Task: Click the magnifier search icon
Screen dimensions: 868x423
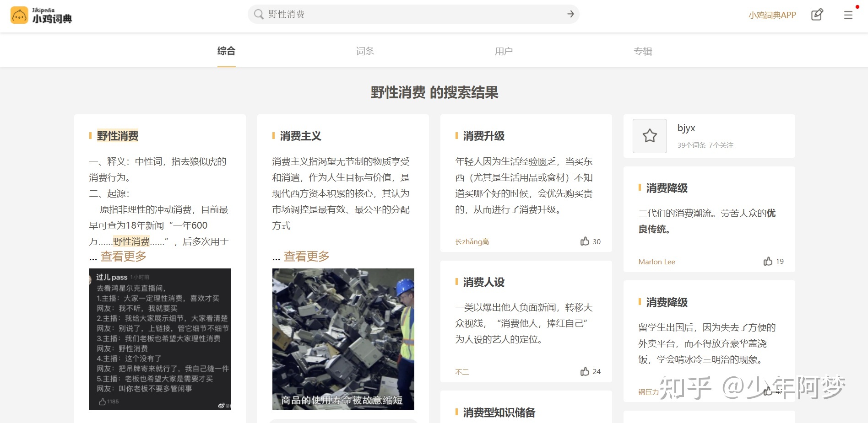Action: point(259,14)
